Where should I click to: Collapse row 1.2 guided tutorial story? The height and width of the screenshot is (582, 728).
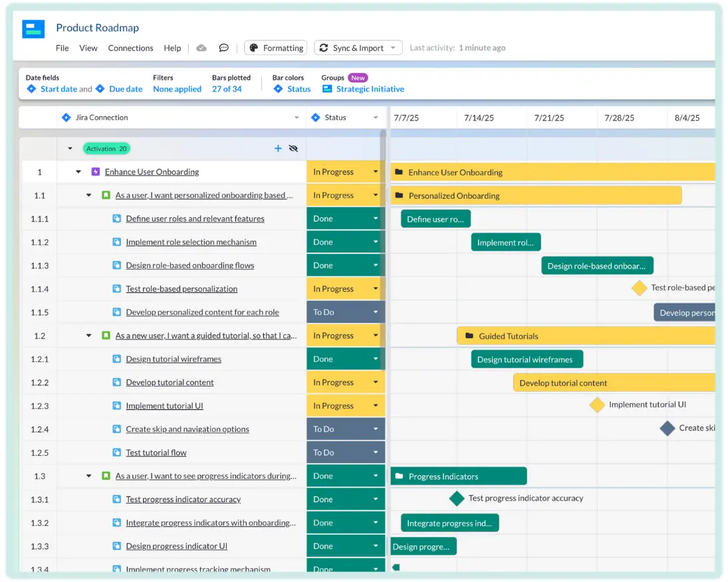coord(88,335)
